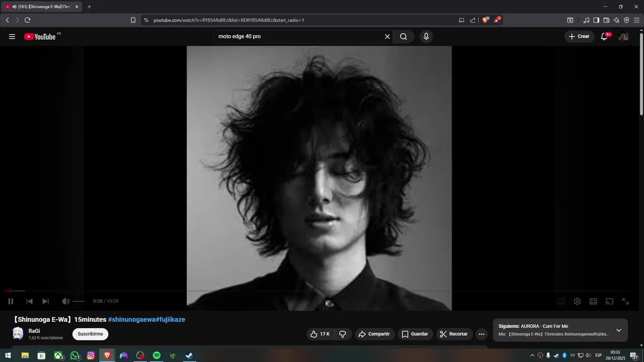Click the Compartir button
The height and width of the screenshot is (362, 644).
coord(375,334)
